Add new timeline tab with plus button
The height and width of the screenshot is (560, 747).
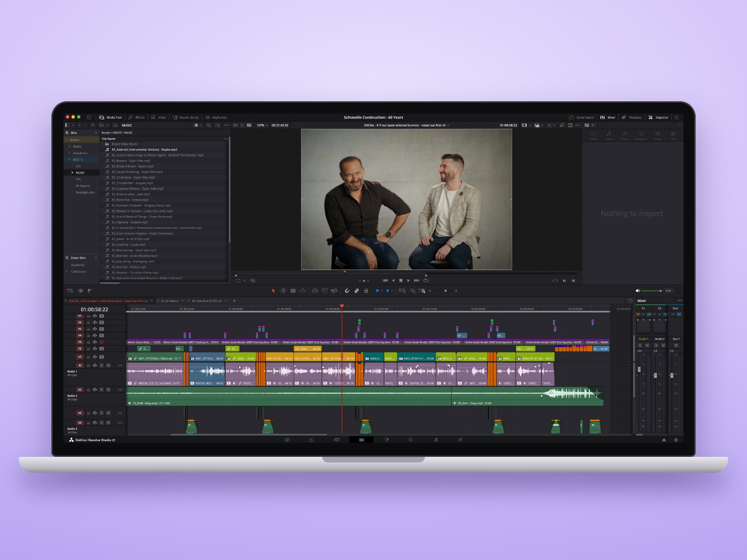234,301
